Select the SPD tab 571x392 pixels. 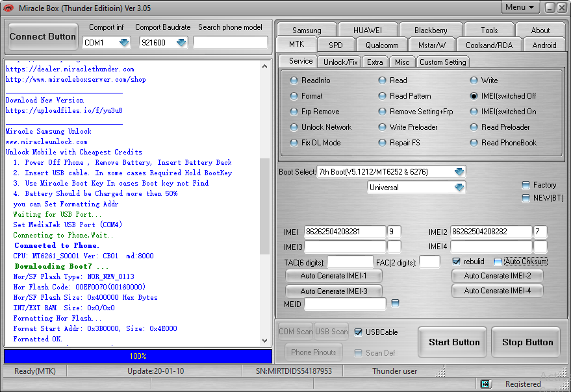pos(335,45)
